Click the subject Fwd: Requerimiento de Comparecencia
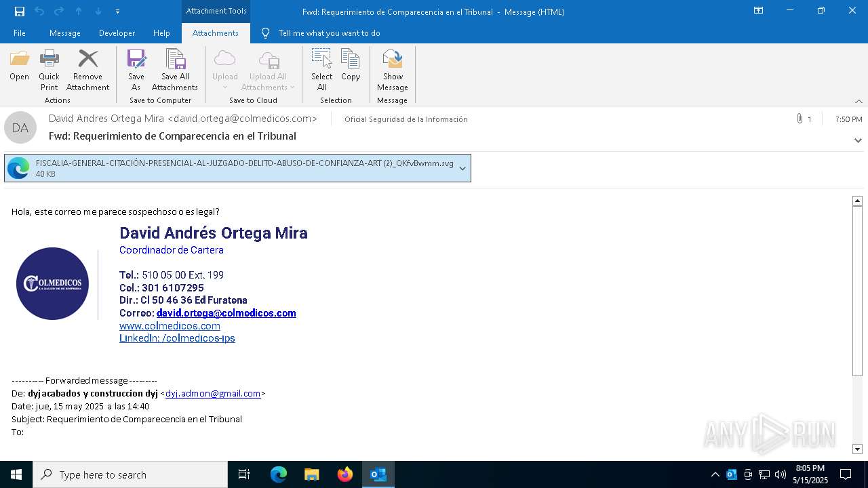Image resolution: width=868 pixels, height=488 pixels. click(172, 136)
